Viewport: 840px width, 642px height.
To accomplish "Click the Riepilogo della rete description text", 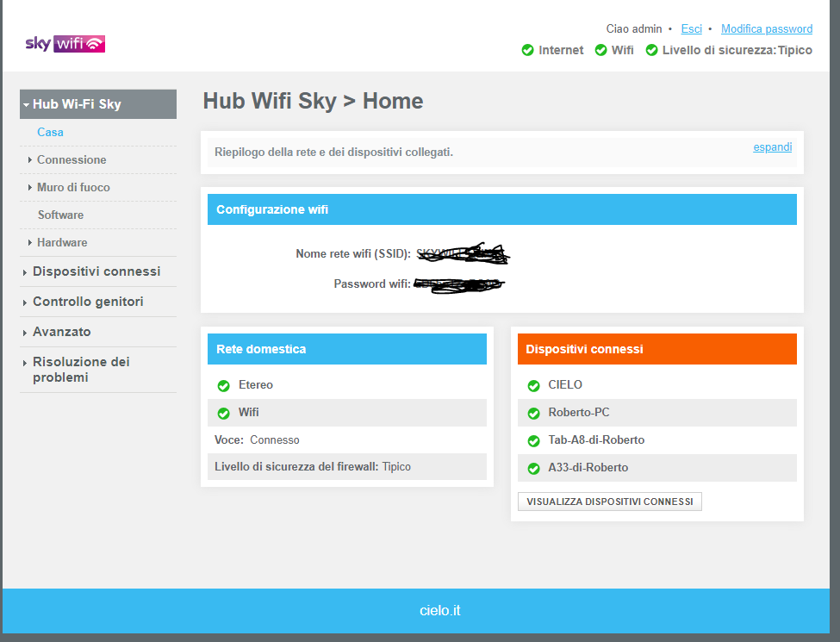I will point(333,153).
